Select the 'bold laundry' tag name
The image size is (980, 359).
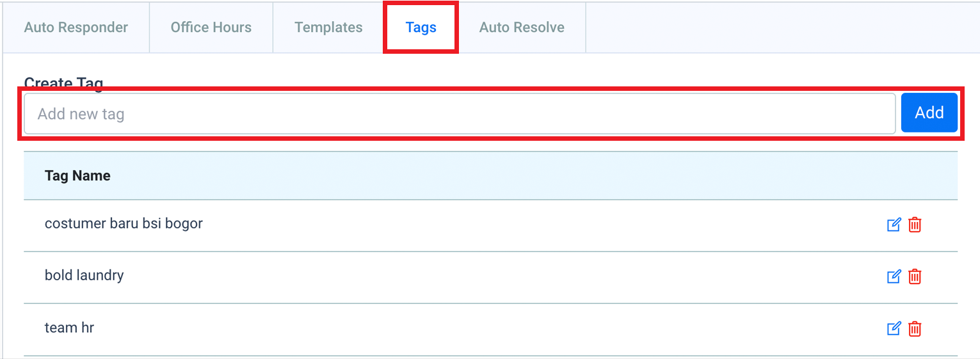coord(84,276)
